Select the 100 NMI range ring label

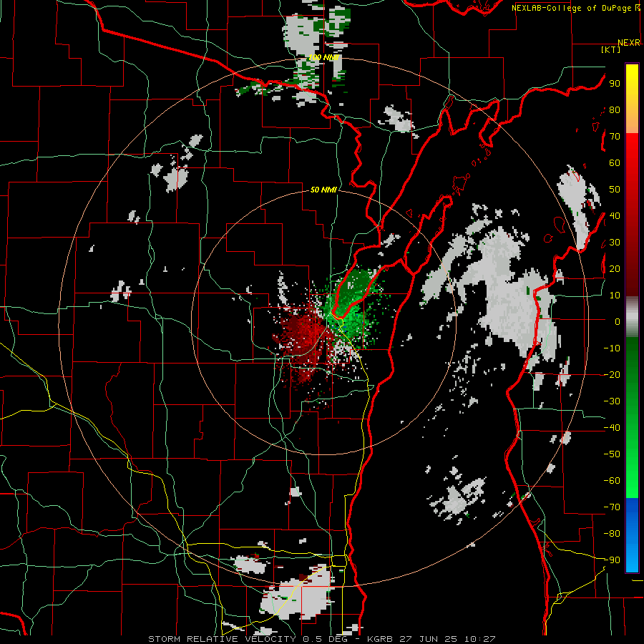pos(323,57)
